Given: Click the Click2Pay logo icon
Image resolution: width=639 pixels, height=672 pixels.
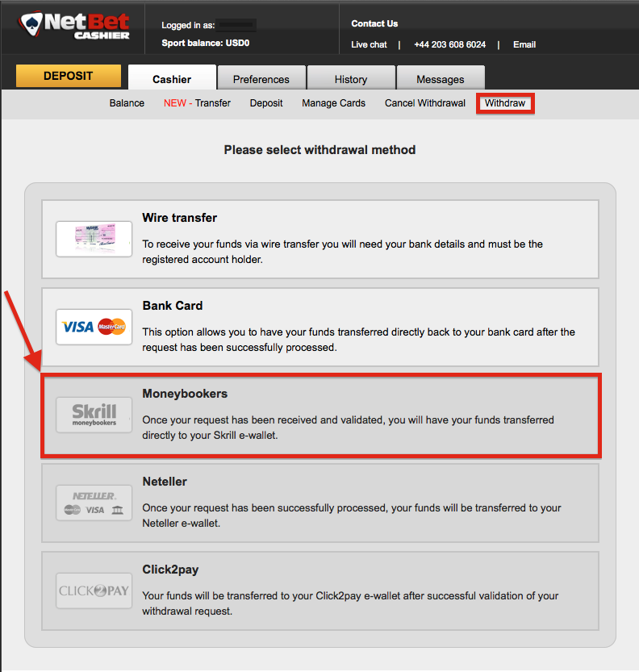Looking at the screenshot, I should [94, 591].
